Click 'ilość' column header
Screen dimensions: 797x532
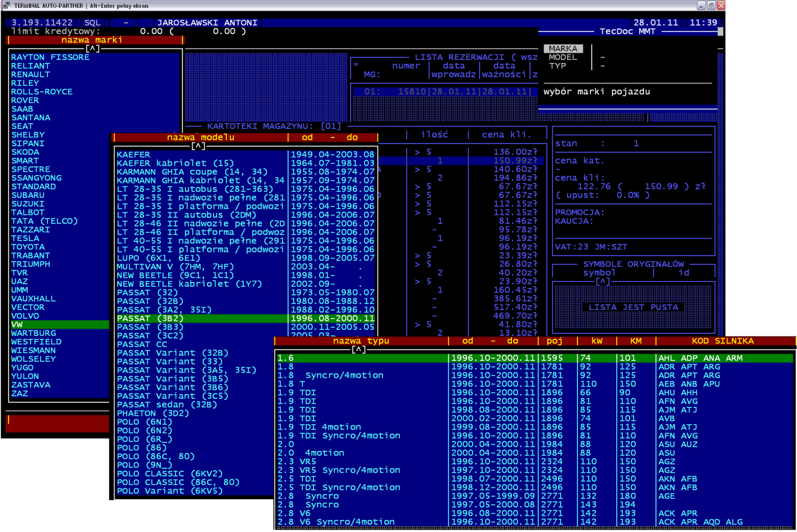436,135
